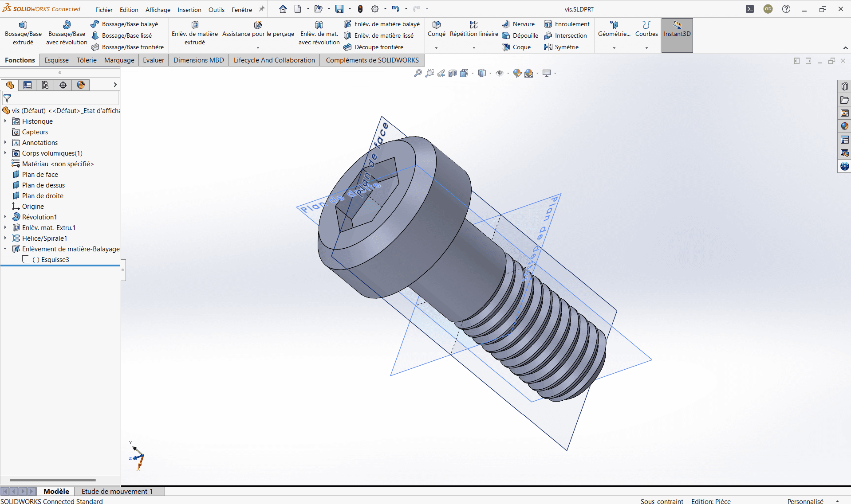
Task: Open the Insertion menu
Action: [x=189, y=10]
